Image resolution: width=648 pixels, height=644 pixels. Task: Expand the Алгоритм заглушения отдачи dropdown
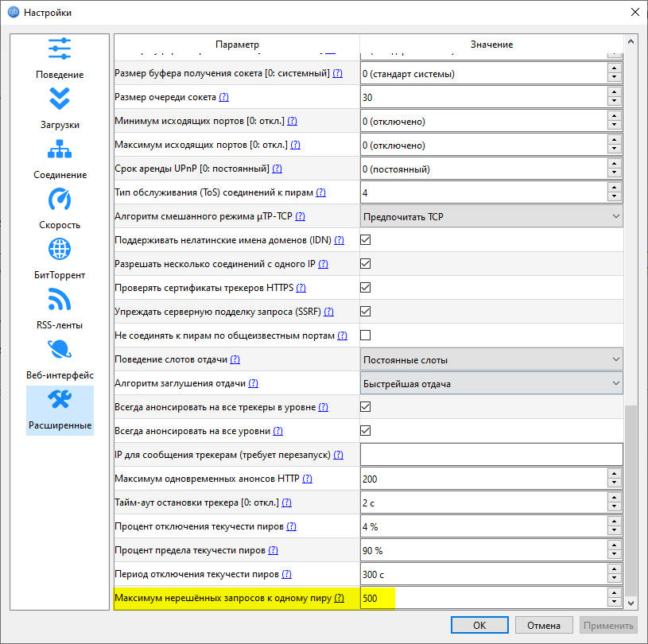point(491,383)
